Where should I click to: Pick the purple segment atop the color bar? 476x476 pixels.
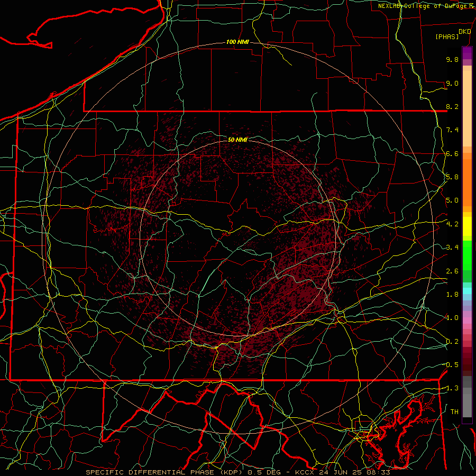click(x=467, y=53)
